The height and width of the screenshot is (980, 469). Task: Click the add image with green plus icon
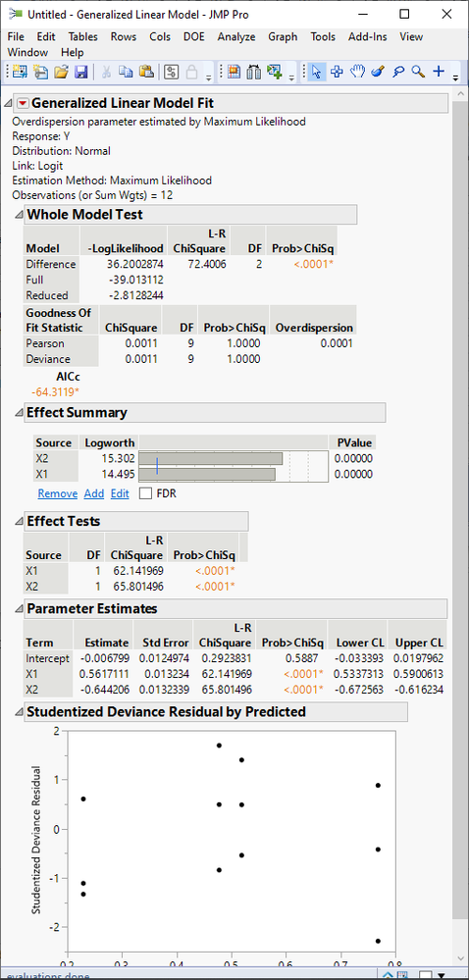[275, 73]
